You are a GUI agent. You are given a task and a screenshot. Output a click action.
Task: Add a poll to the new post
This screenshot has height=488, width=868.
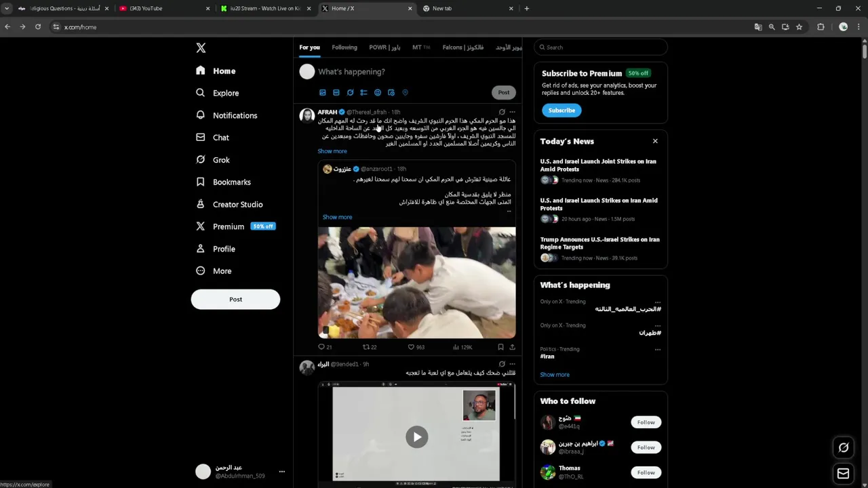pyautogui.click(x=363, y=92)
